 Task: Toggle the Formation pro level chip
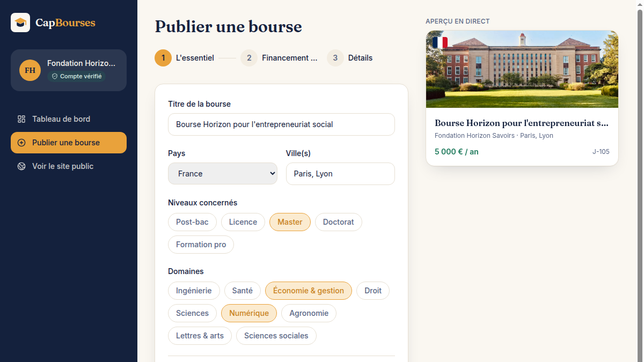pos(201,245)
